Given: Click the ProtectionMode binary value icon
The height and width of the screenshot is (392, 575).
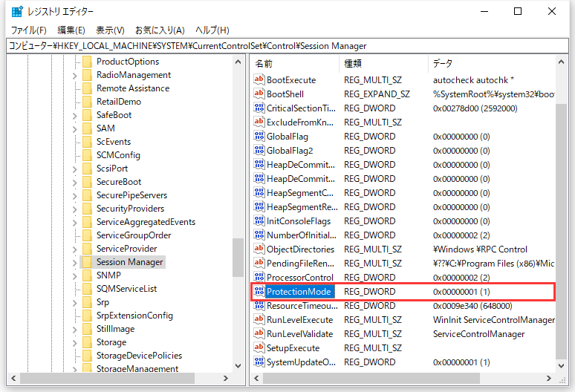Looking at the screenshot, I should (x=259, y=292).
